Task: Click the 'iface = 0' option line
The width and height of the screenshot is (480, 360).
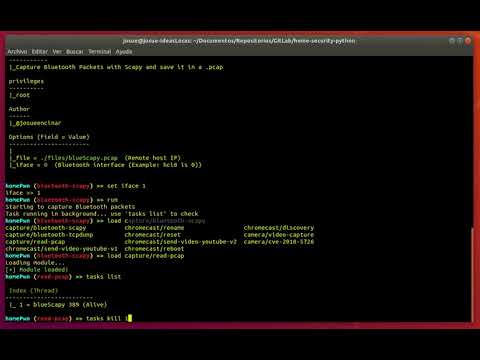Action: coord(105,165)
